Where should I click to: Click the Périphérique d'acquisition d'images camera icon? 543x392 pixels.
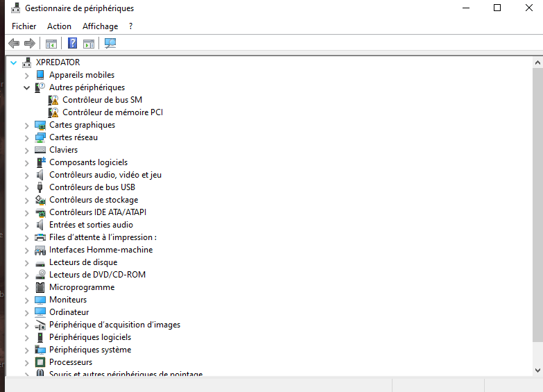pos(40,325)
